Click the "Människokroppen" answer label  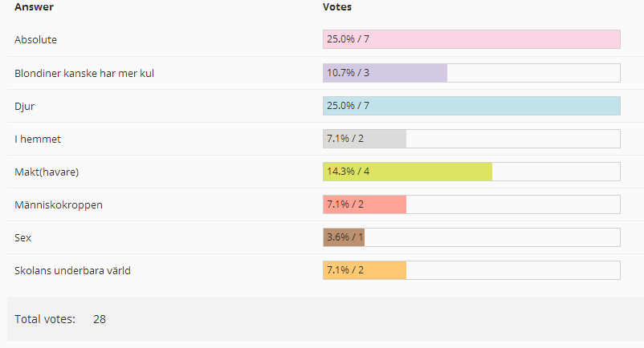tap(59, 204)
